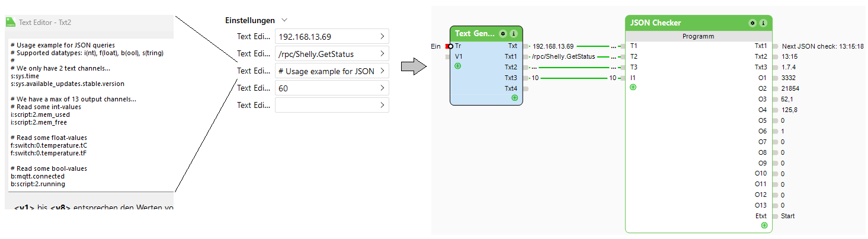
Task: Open arrow for /rpc/Shelly.GetStatus field
Action: pyautogui.click(x=382, y=54)
